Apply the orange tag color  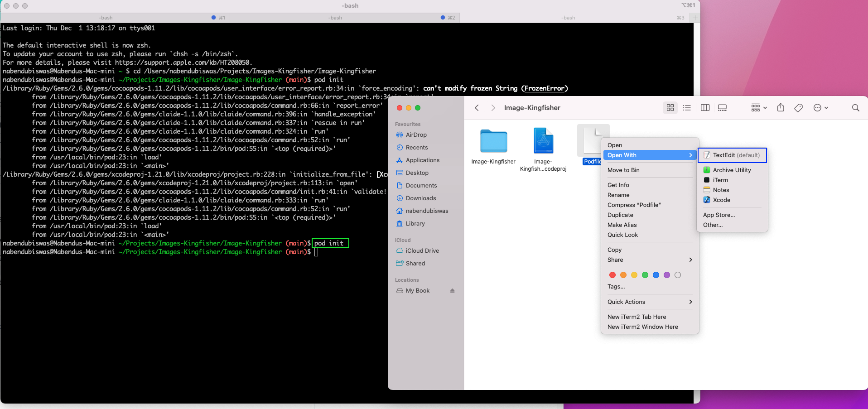click(623, 275)
